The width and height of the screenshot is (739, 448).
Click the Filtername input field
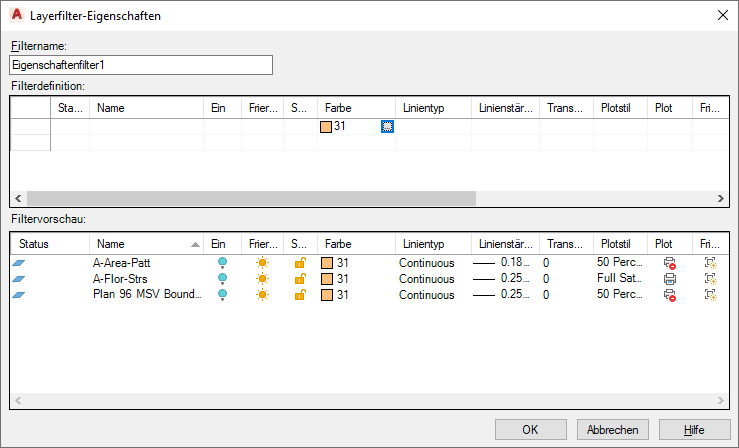141,65
